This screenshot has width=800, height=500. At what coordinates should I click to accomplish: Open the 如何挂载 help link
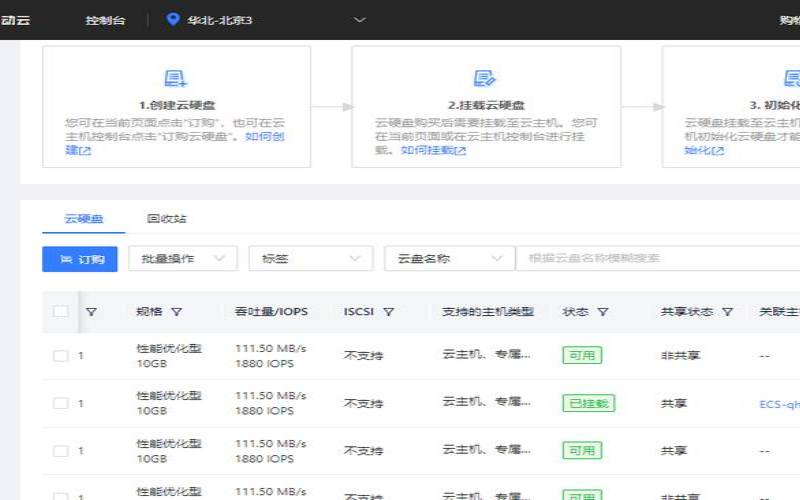(x=433, y=150)
